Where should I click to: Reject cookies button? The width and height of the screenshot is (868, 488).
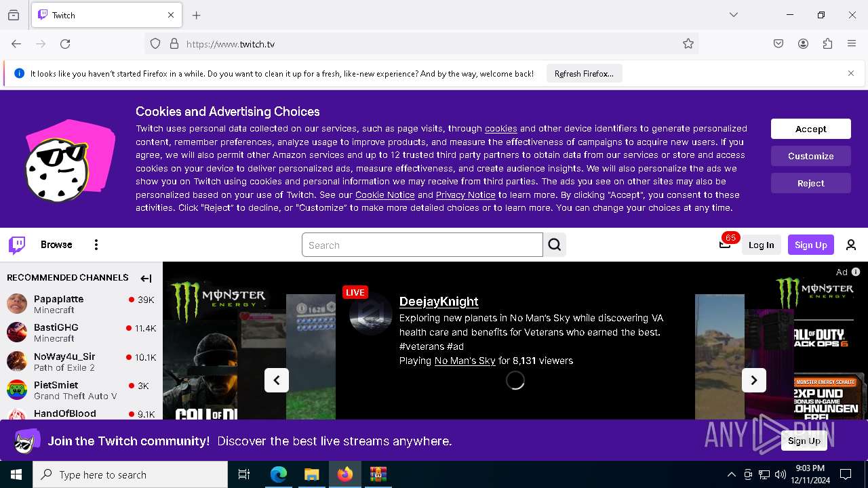[x=811, y=183]
